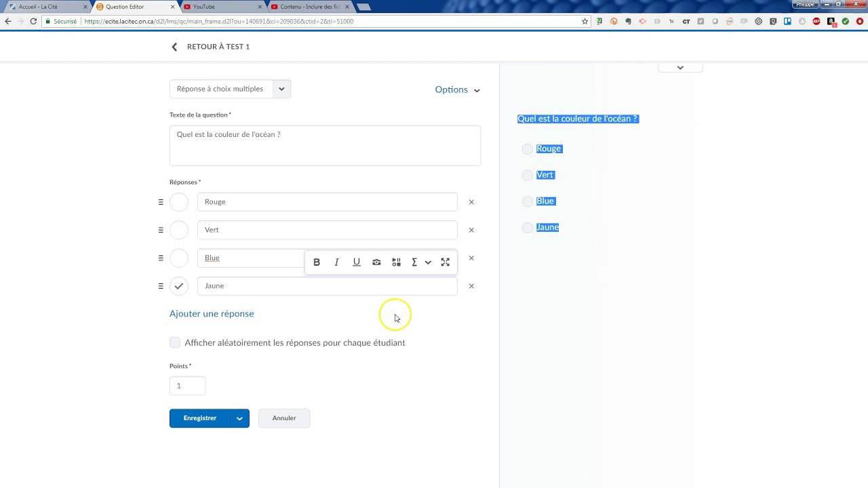Image resolution: width=868 pixels, height=488 pixels.
Task: Apply bold formatting in answer toolbar
Action: click(x=317, y=262)
